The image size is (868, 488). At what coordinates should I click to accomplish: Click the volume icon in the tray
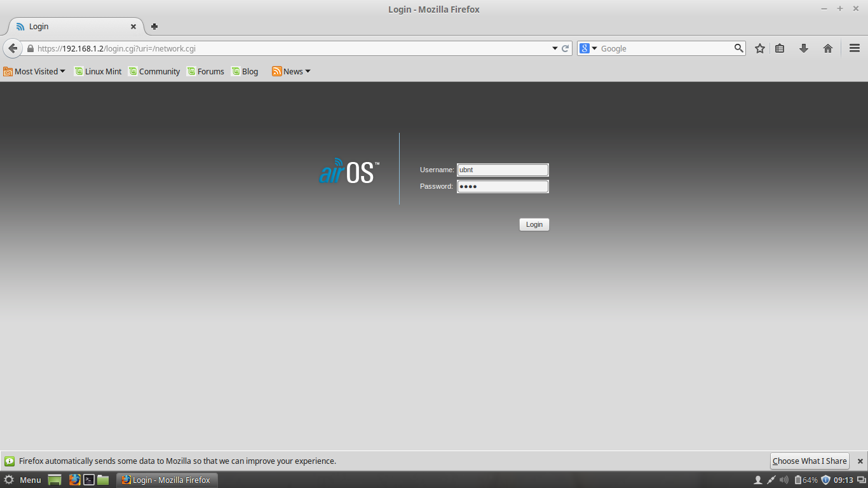click(x=783, y=480)
